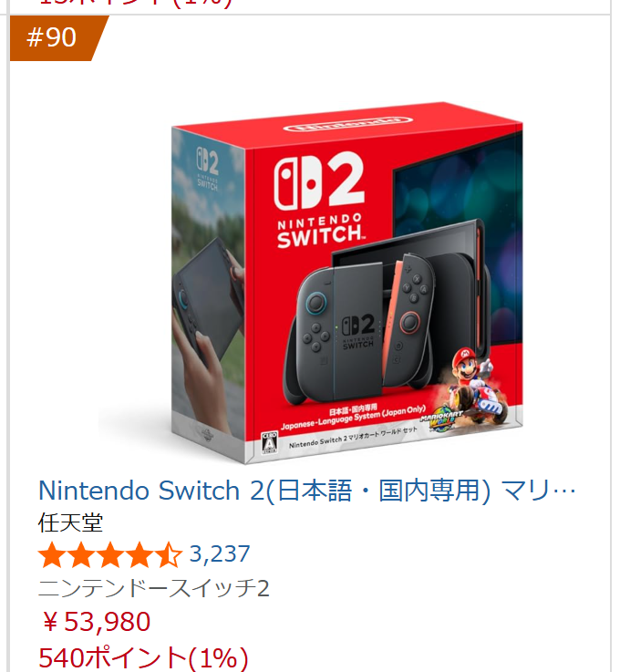
Task: Click the 540ポイント(1%) points text
Action: click(143, 657)
